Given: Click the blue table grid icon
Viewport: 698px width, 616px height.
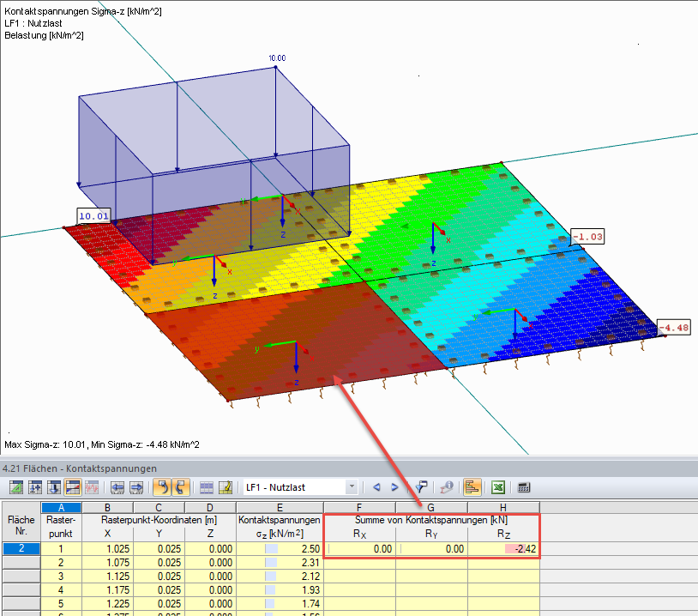Looking at the screenshot, I should 207,487.
